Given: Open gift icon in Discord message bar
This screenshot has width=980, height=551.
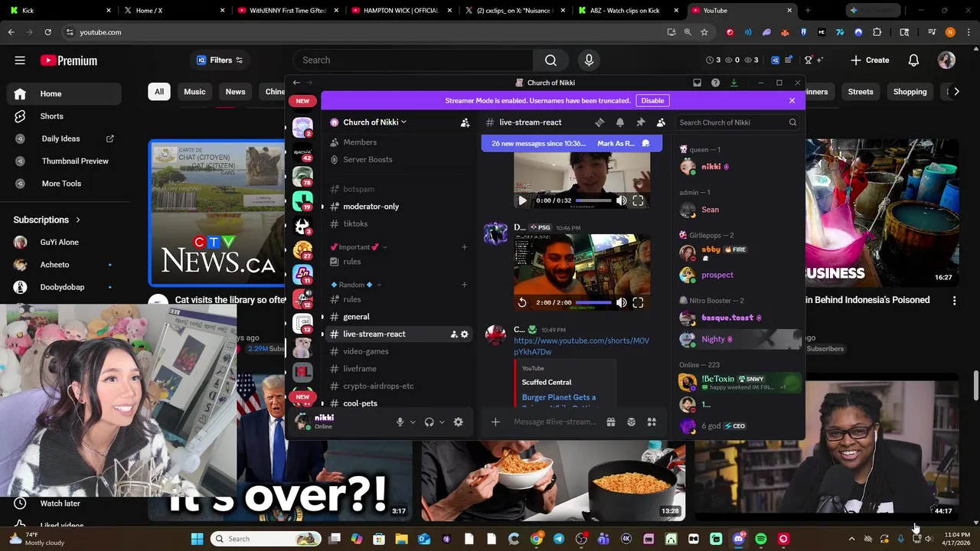Looking at the screenshot, I should coord(610,422).
